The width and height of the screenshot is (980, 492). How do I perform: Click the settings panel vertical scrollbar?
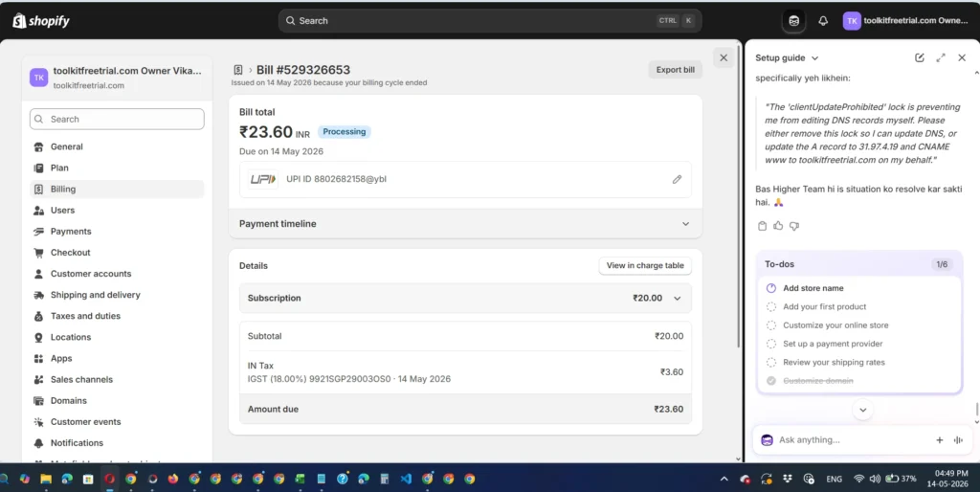pyautogui.click(x=739, y=196)
